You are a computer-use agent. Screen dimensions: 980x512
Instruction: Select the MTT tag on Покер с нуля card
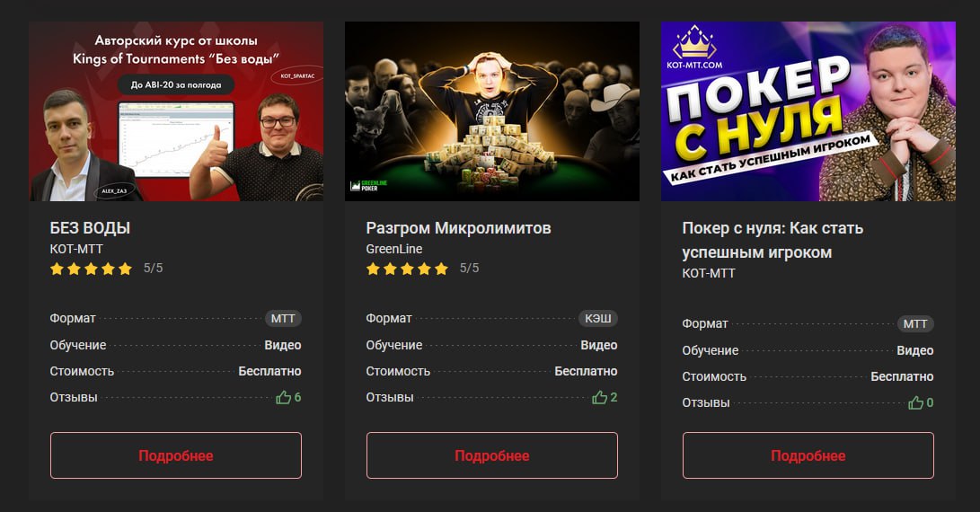(x=915, y=324)
